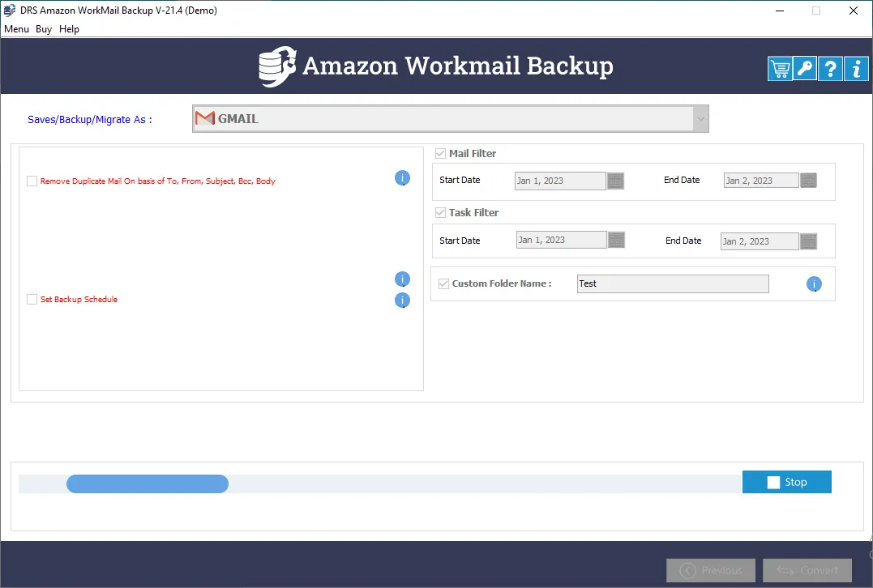Click the info icon beside Remove Duplicate Mail
Viewport: 873px width, 588px height.
403,178
